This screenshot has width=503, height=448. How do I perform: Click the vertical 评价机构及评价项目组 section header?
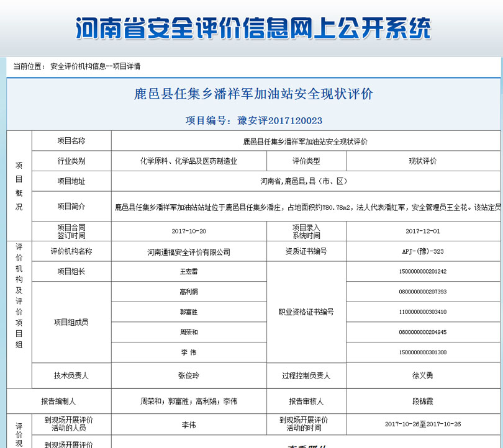[19, 295]
